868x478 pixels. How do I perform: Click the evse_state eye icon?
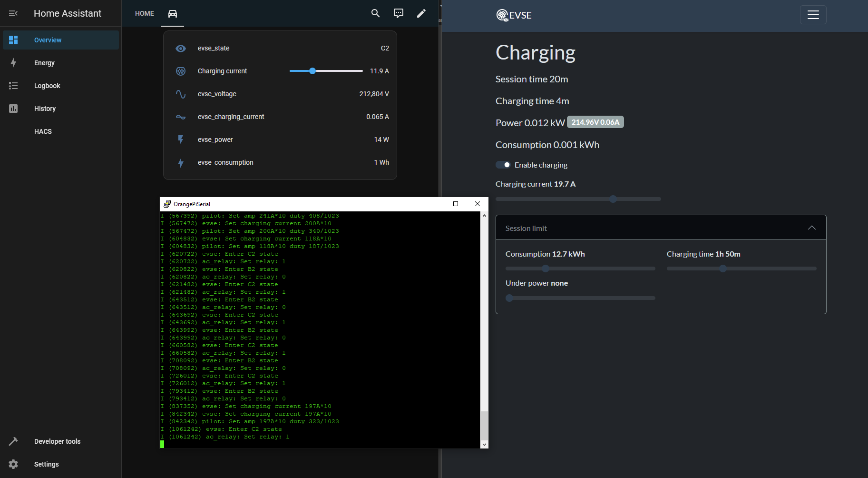click(181, 49)
